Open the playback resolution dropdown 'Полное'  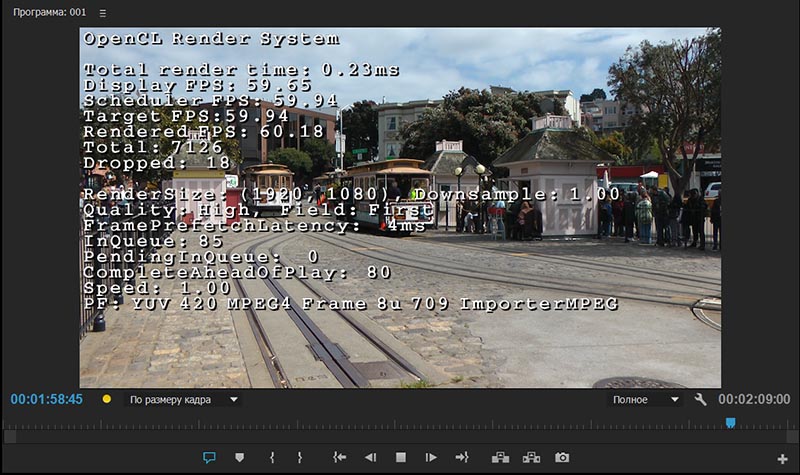(645, 399)
